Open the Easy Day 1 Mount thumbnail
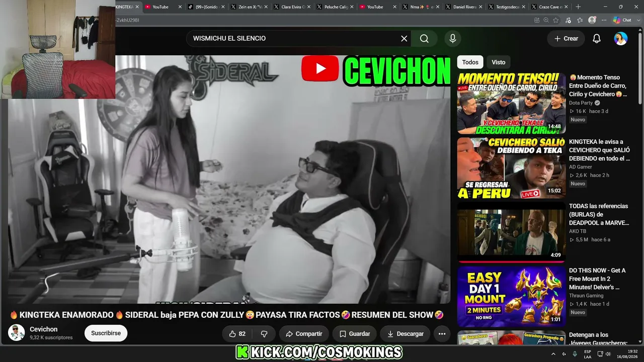Viewport: 644px width, 362px height. [x=511, y=297]
